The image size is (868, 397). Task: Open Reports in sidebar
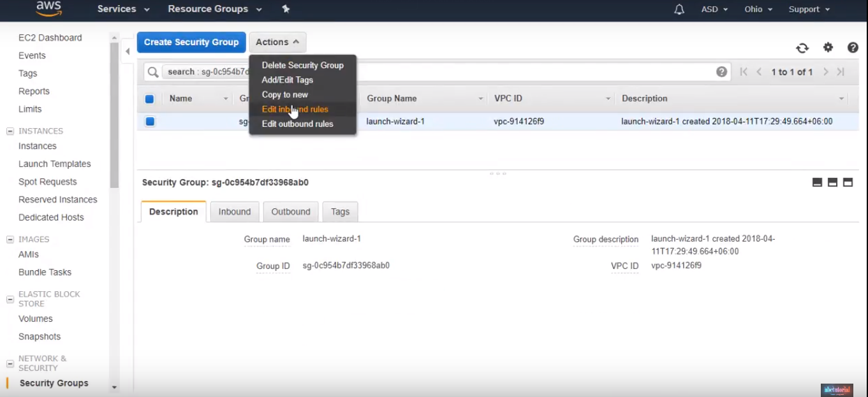pos(34,91)
